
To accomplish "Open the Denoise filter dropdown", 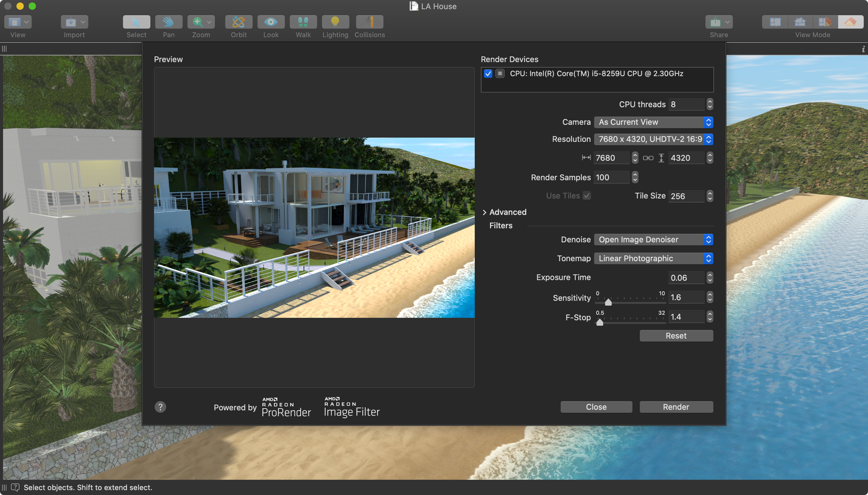I will coord(653,239).
